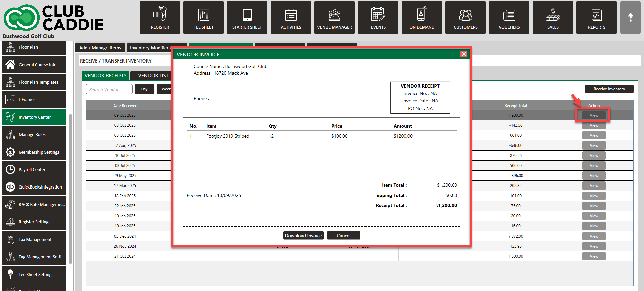Screen dimensions: 644x291
Task: Click the Search Vendor field
Action: (x=109, y=89)
